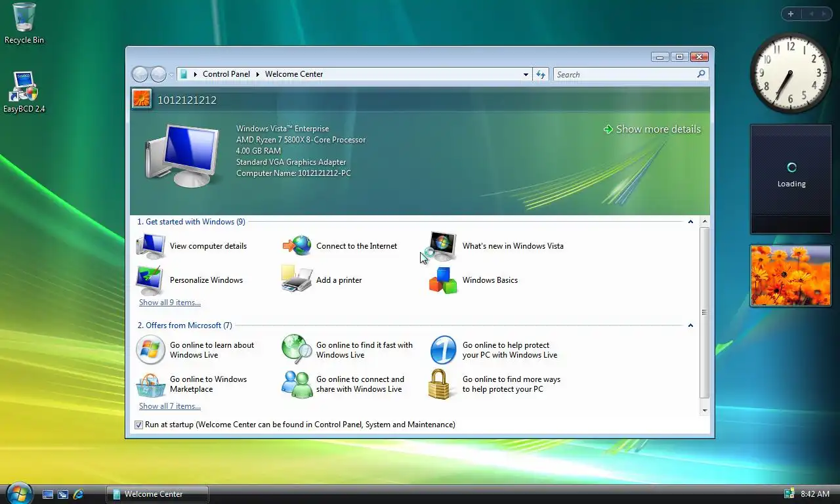The height and width of the screenshot is (504, 840).
Task: Click the network tray icon
Action: tap(789, 493)
